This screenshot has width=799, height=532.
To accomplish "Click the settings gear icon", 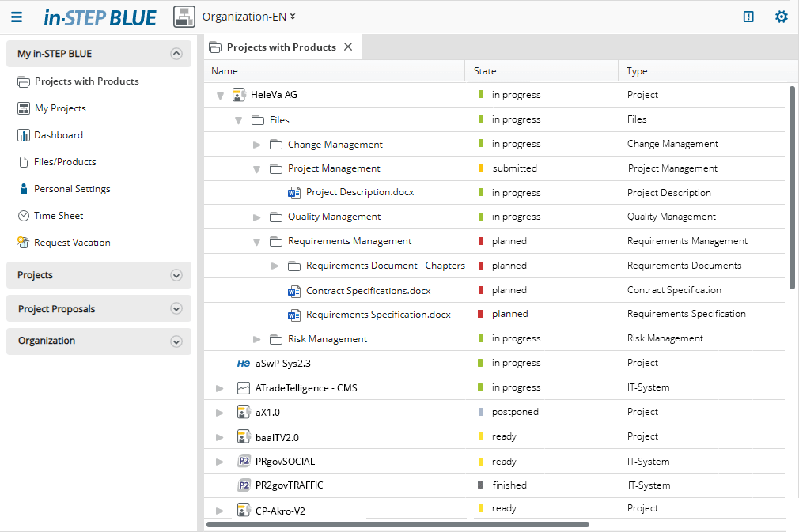I will point(781,17).
